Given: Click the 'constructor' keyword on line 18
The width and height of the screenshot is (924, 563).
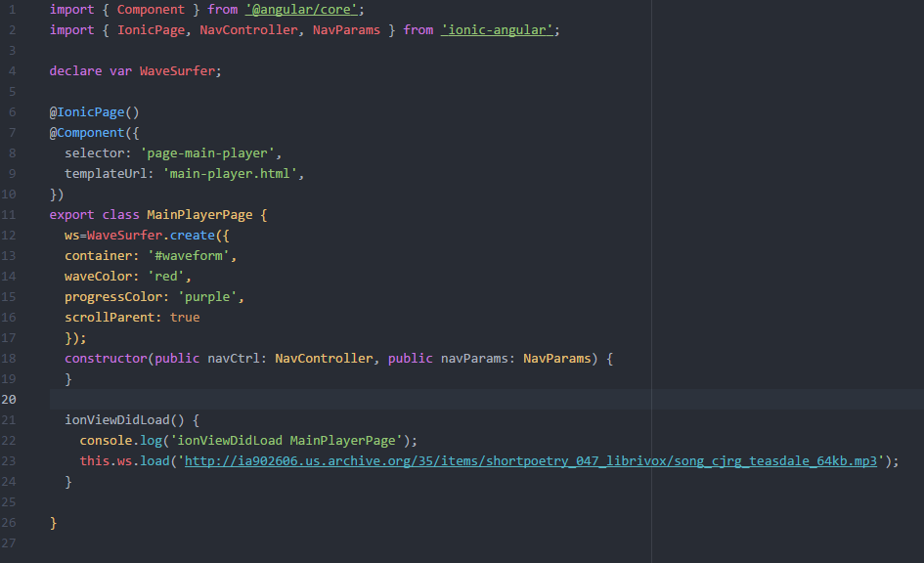Looking at the screenshot, I should coord(106,359).
